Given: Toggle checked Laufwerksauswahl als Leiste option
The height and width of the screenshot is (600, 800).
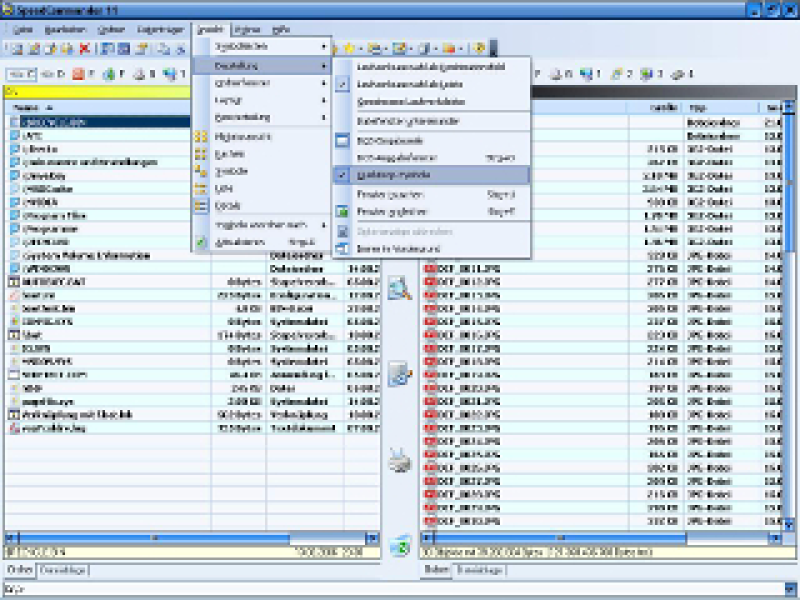Looking at the screenshot, I should click(x=432, y=84).
